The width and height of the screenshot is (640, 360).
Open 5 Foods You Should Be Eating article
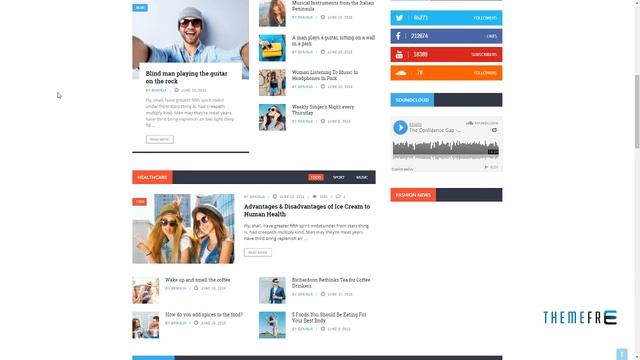click(329, 318)
